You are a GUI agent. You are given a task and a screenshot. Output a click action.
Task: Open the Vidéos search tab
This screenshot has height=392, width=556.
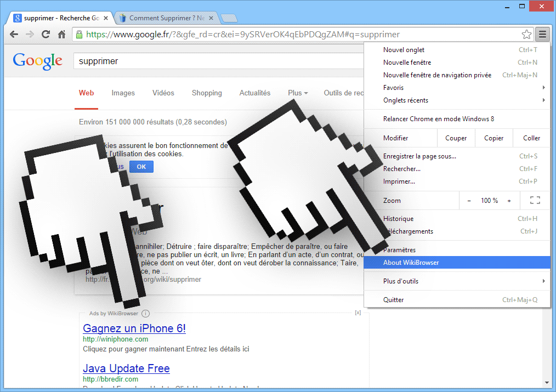click(x=163, y=93)
